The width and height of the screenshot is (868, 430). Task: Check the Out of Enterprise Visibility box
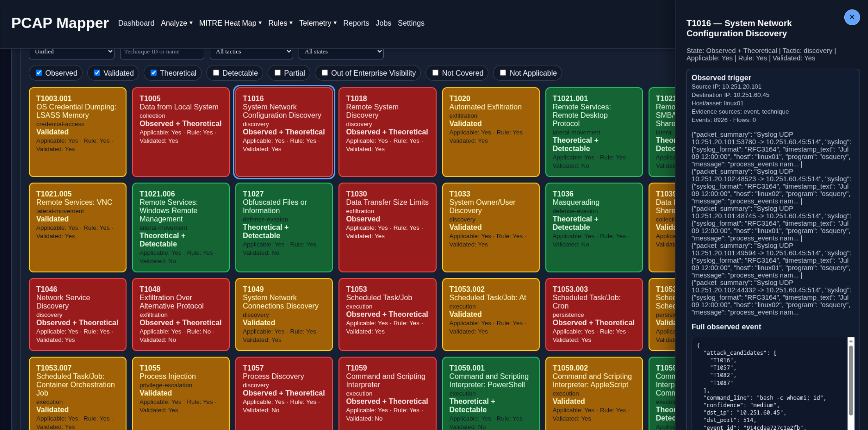pyautogui.click(x=325, y=73)
